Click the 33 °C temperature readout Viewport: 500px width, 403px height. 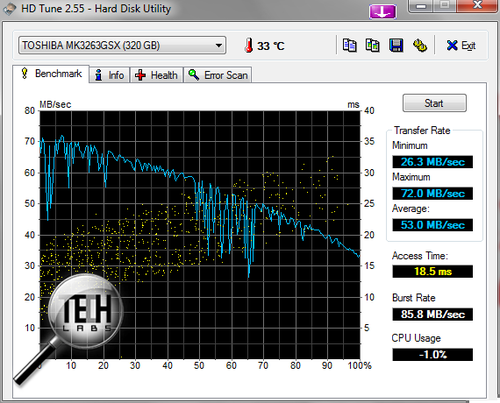tap(271, 46)
